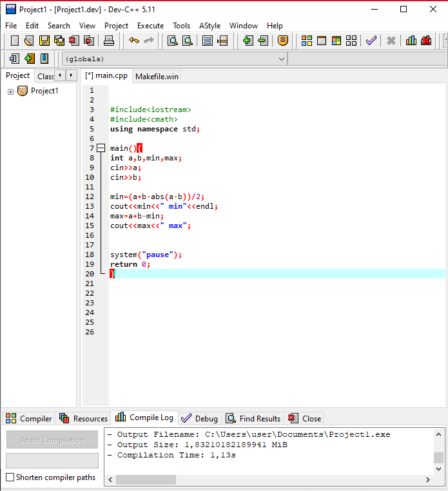
Task: Start debugging with checkmark icon
Action: [x=371, y=41]
